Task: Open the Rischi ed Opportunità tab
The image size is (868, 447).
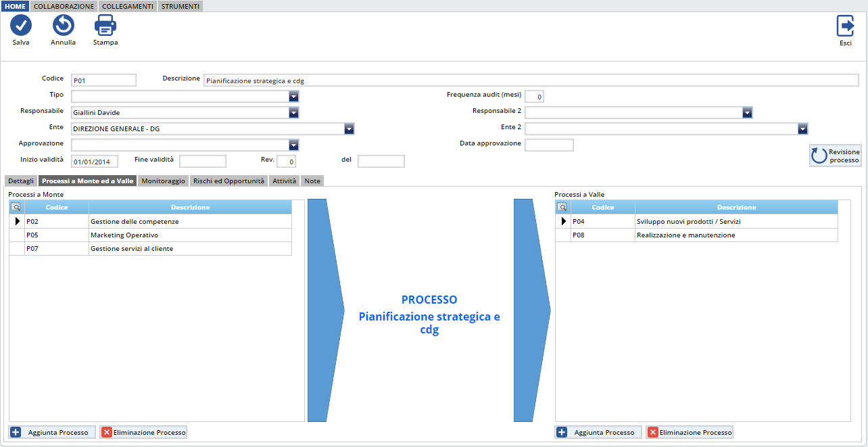Action: (228, 181)
